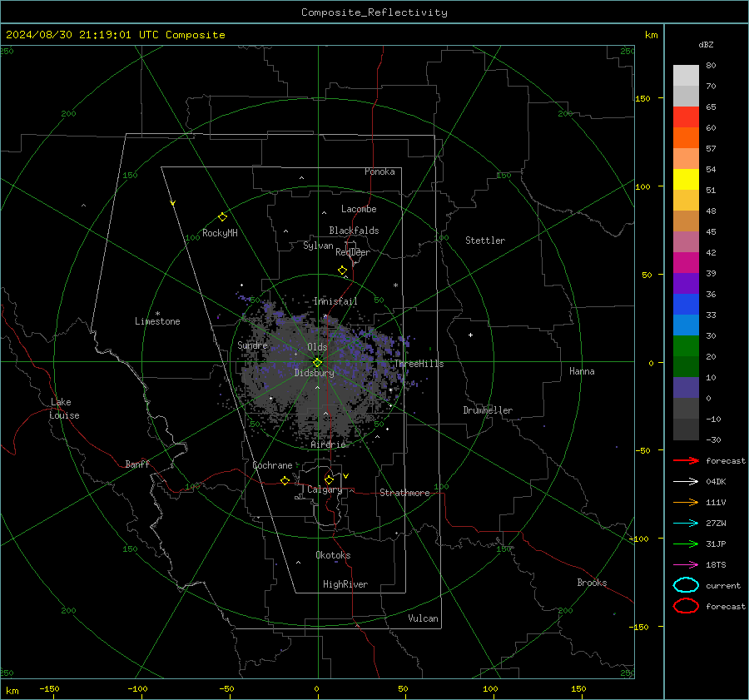Click the 18TS legend label
749x700 pixels.
(716, 565)
